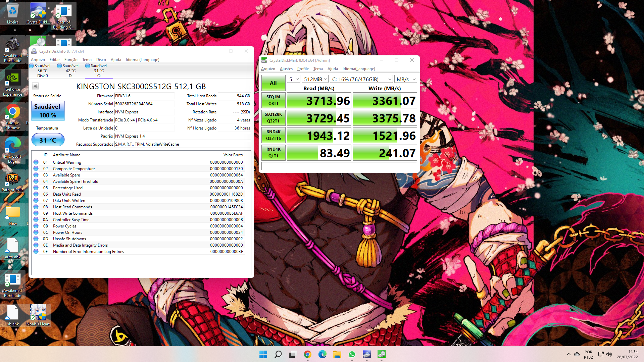Image resolution: width=644 pixels, height=362 pixels.
Task: Show hidden tray icons chevron
Action: pos(568,354)
